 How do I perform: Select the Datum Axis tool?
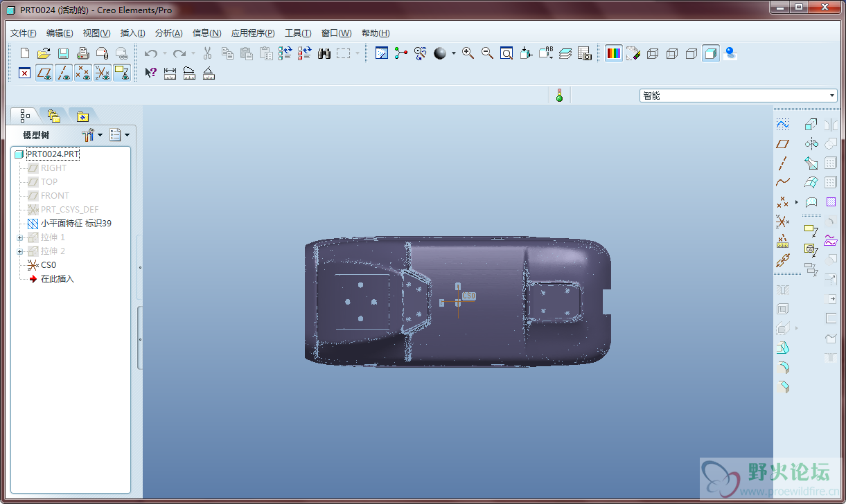[782, 163]
